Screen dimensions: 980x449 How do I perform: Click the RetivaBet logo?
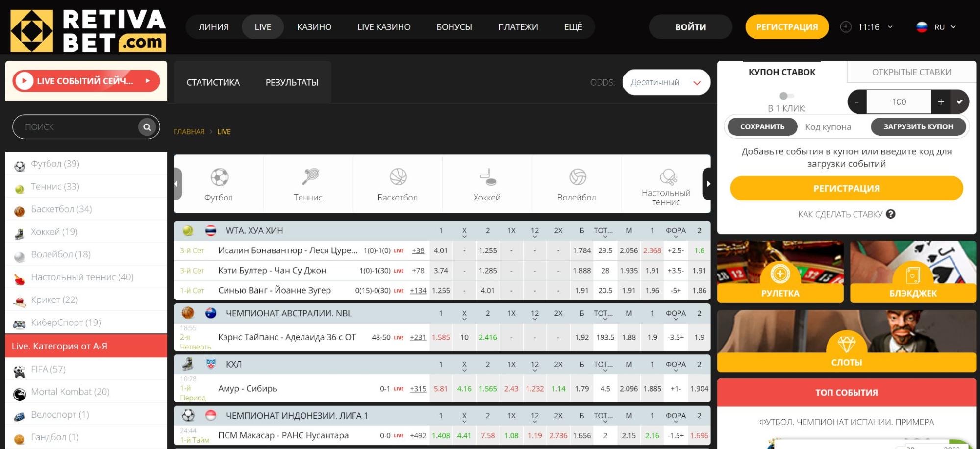pos(88,30)
